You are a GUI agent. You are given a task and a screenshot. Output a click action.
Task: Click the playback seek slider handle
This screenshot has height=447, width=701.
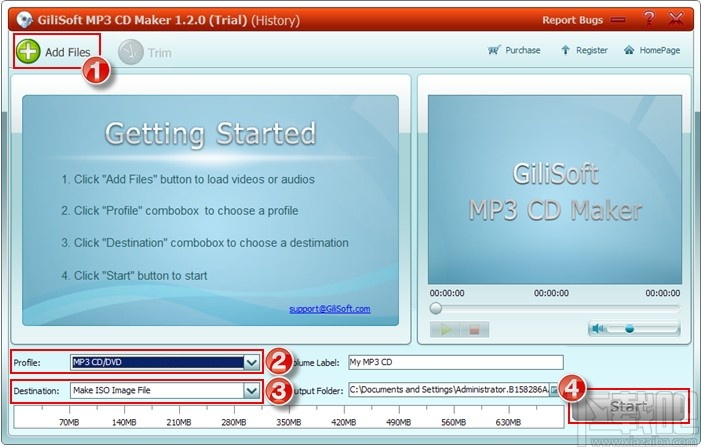coord(435,308)
